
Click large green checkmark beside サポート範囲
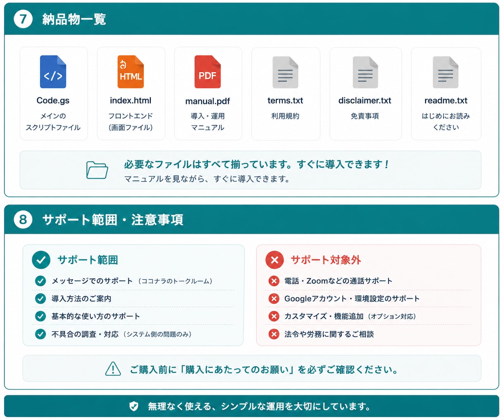tap(41, 260)
